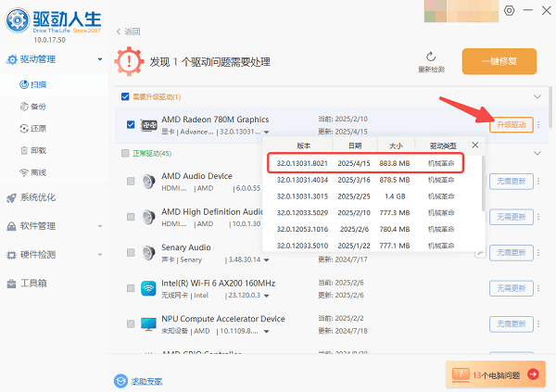This screenshot has height=392, width=556.
Task: Expand the 软件管理 sidebar section
Action: (98, 225)
